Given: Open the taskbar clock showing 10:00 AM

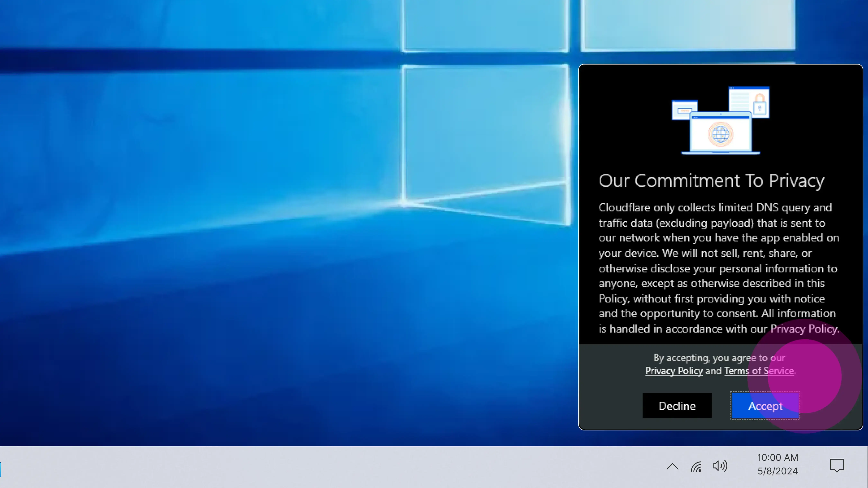Looking at the screenshot, I should [778, 464].
